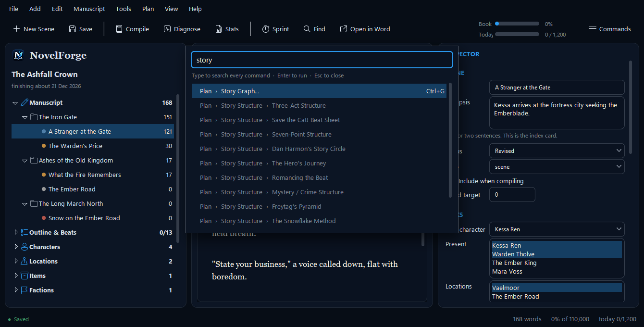This screenshot has width=644, height=327.
Task: Expand the Factions section
Action: point(16,290)
